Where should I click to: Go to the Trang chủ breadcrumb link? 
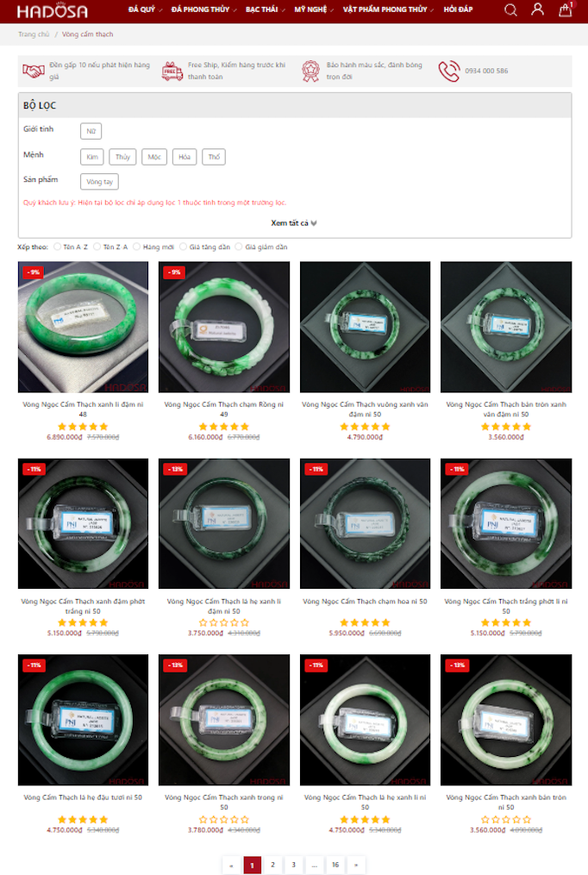point(34,34)
